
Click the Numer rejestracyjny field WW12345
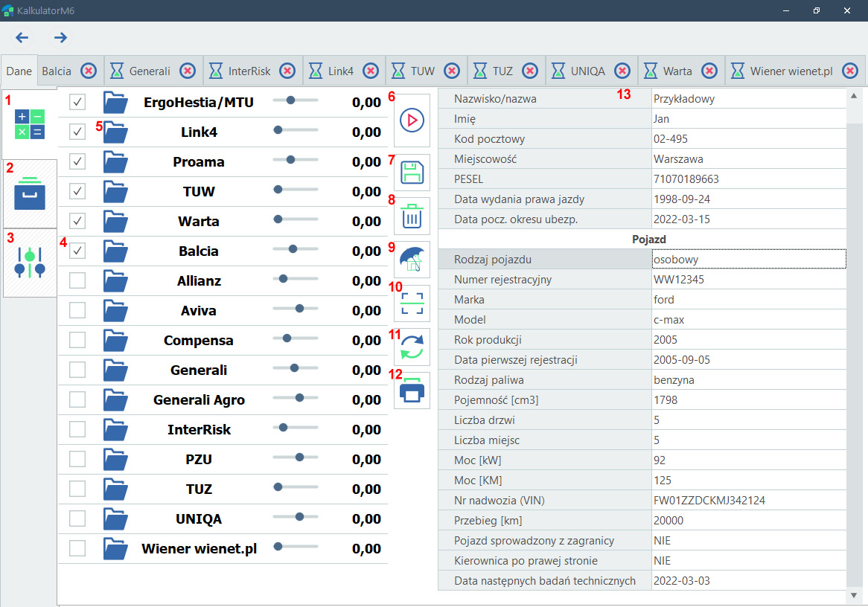[x=749, y=280]
